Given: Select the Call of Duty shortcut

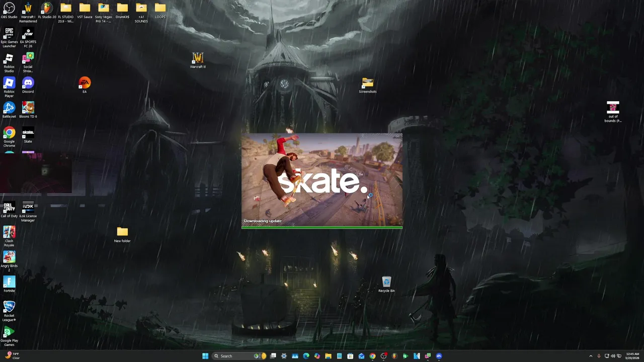Looking at the screenshot, I should pyautogui.click(x=9, y=210).
